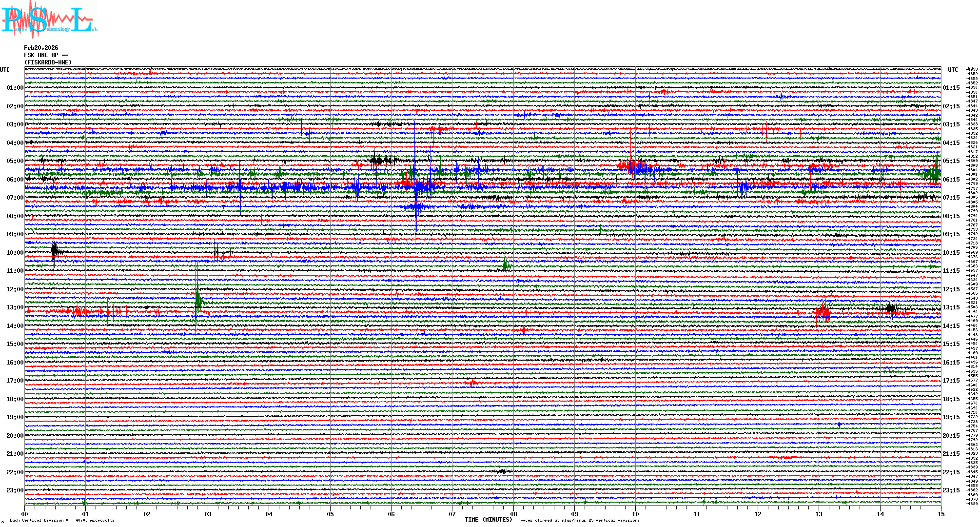The width and height of the screenshot is (980, 527).
Task: Click the 13:00 hour label on left
Action: pyautogui.click(x=15, y=307)
